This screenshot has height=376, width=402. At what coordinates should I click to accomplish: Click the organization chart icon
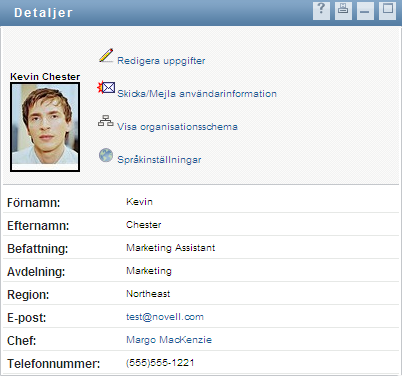(106, 121)
